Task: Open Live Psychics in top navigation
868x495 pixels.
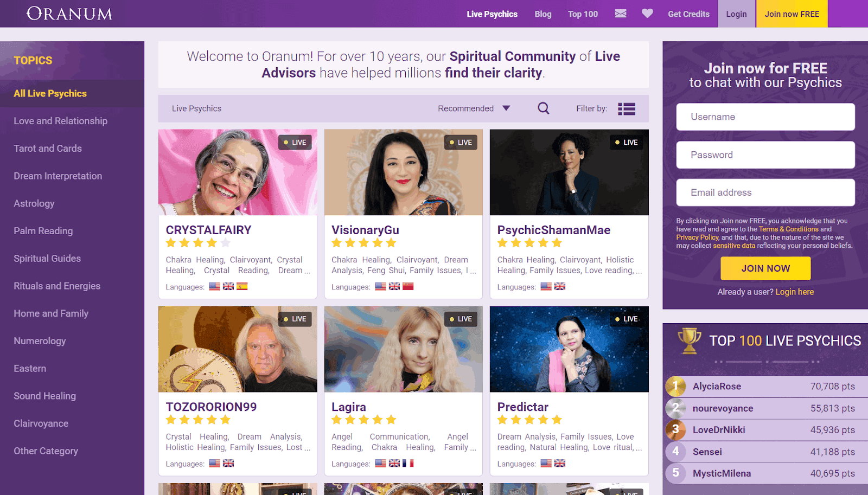Action: (492, 14)
